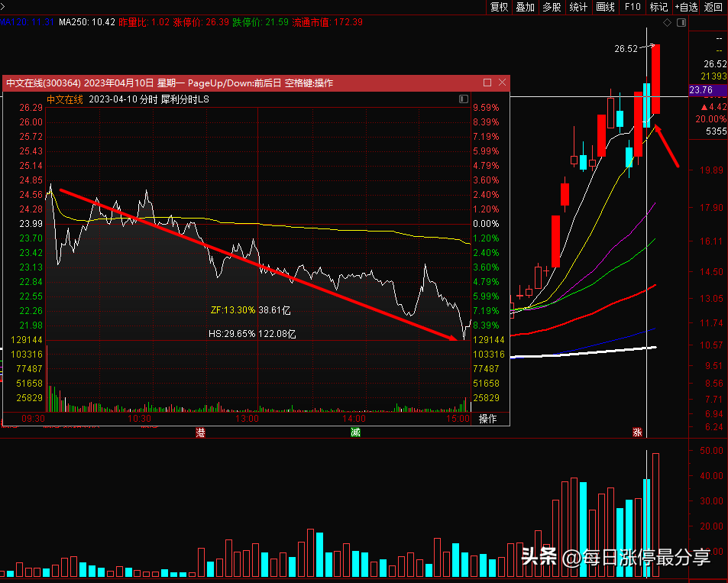Select the 画线 drawing tool button
The width and height of the screenshot is (728, 583).
pyautogui.click(x=606, y=7)
